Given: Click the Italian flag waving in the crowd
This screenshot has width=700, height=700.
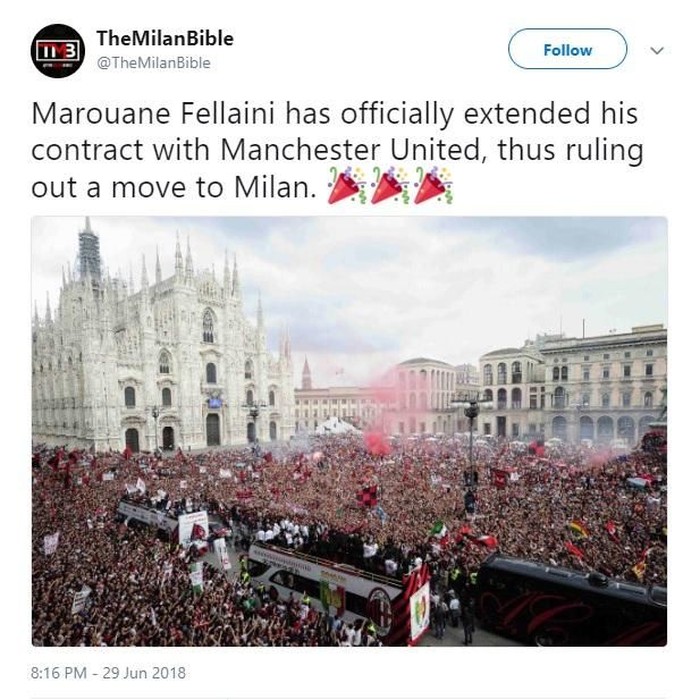Looking at the screenshot, I should click(438, 529).
